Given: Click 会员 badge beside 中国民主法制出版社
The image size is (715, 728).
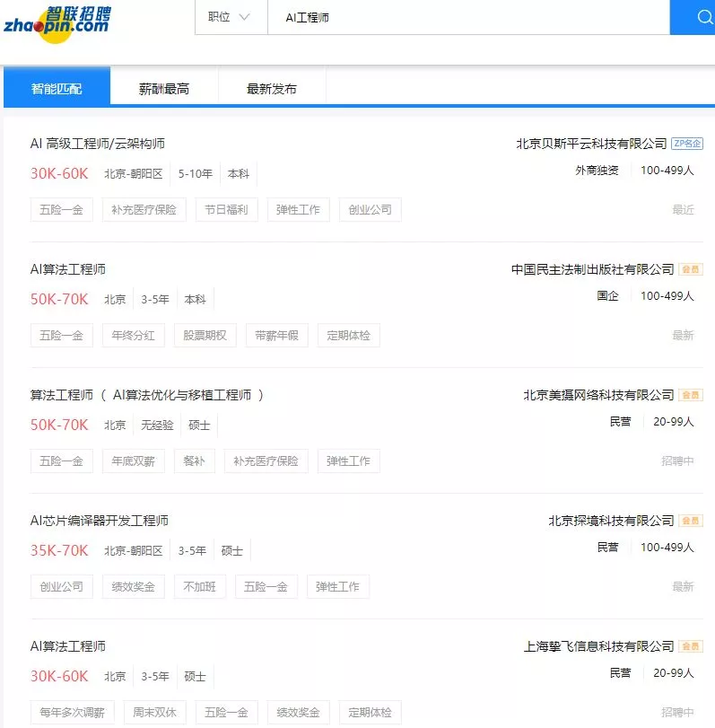Looking at the screenshot, I should point(691,269).
